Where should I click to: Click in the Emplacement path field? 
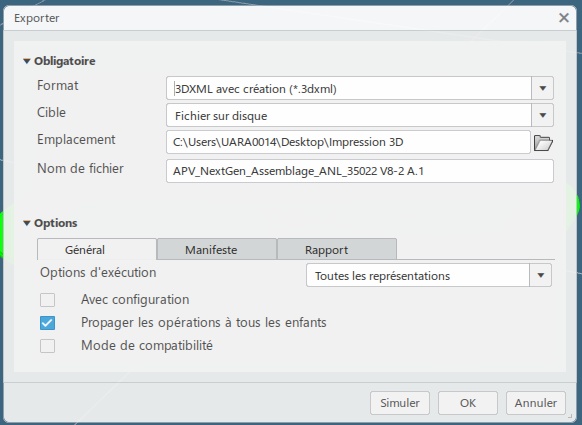[348, 142]
